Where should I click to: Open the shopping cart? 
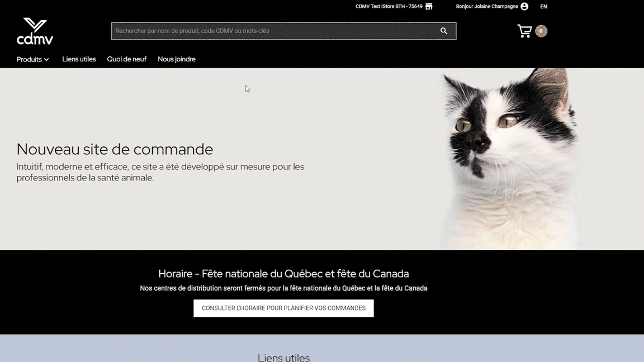(524, 31)
